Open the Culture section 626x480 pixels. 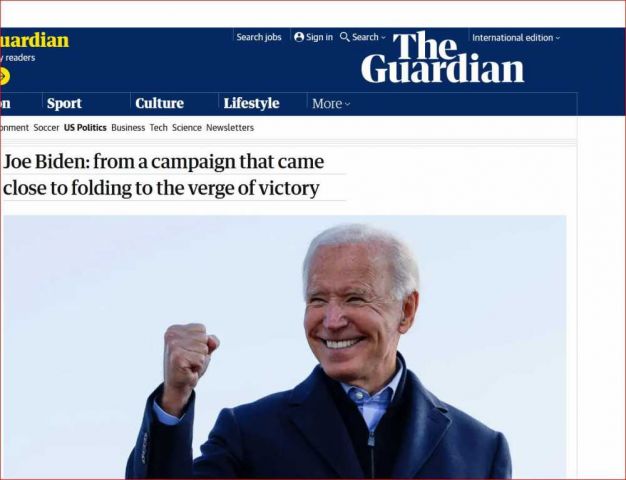(160, 103)
